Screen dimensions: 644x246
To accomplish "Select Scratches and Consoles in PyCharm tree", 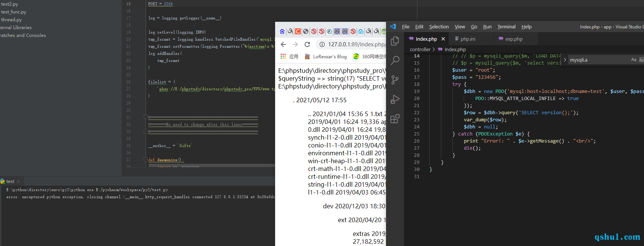I will coord(23,35).
